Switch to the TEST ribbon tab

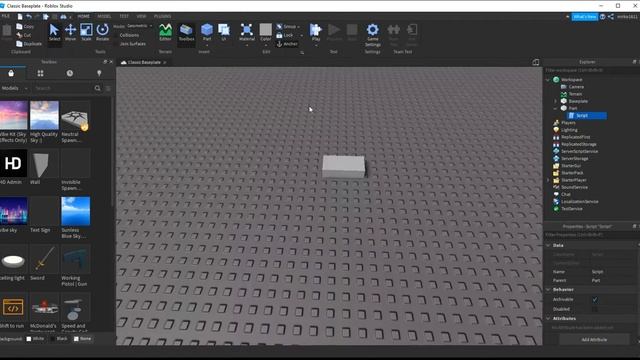[124, 16]
